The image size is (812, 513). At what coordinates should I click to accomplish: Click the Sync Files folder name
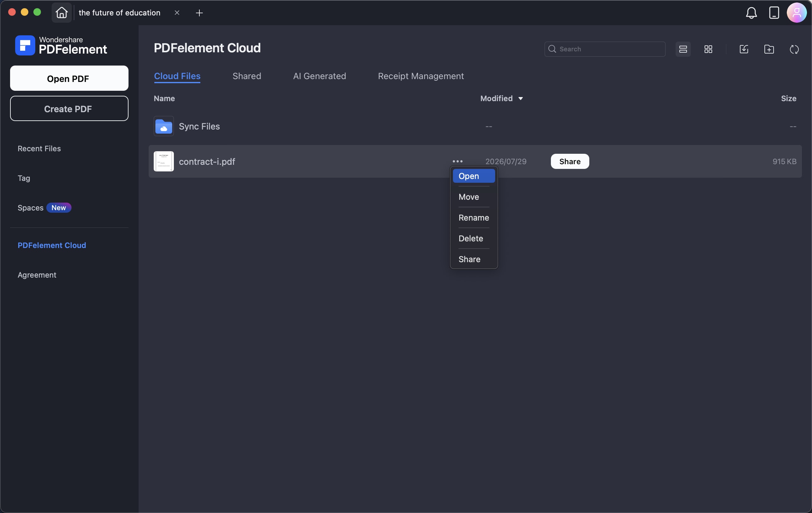199,126
